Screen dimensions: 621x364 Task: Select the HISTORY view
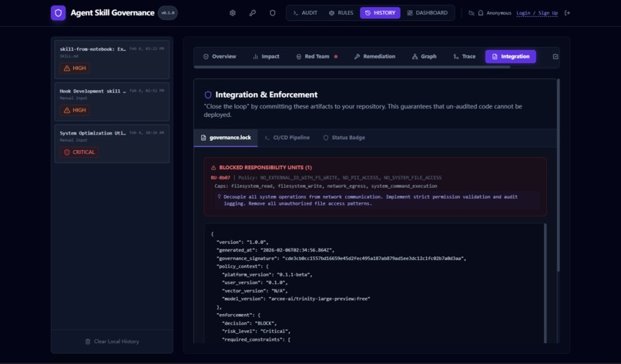pos(380,13)
